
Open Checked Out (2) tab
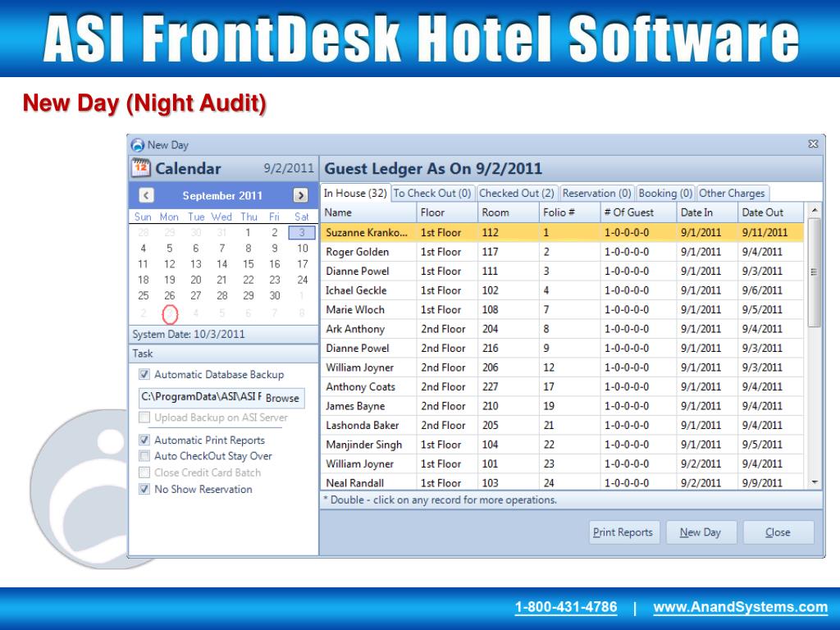[x=517, y=194]
